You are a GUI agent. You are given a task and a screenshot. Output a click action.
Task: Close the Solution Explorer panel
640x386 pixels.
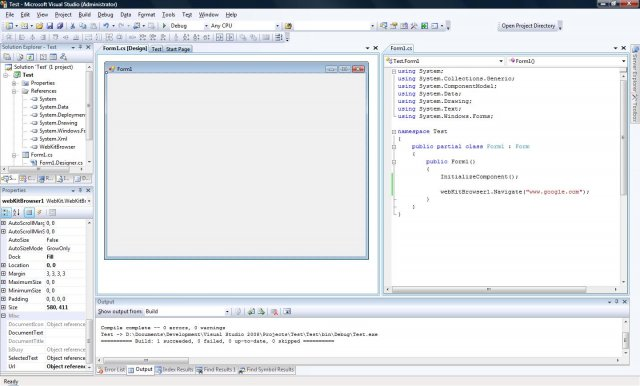88,47
